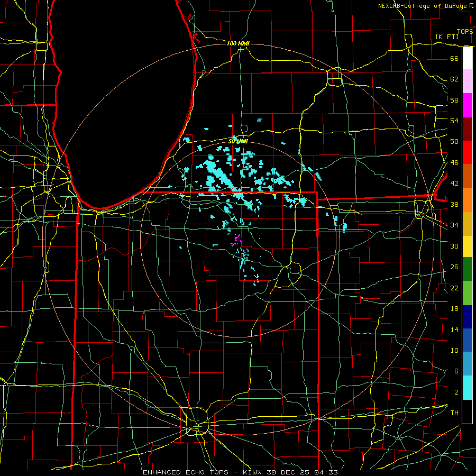The image size is (476, 476).
Task: Click the TH legend label
Action: click(x=454, y=413)
